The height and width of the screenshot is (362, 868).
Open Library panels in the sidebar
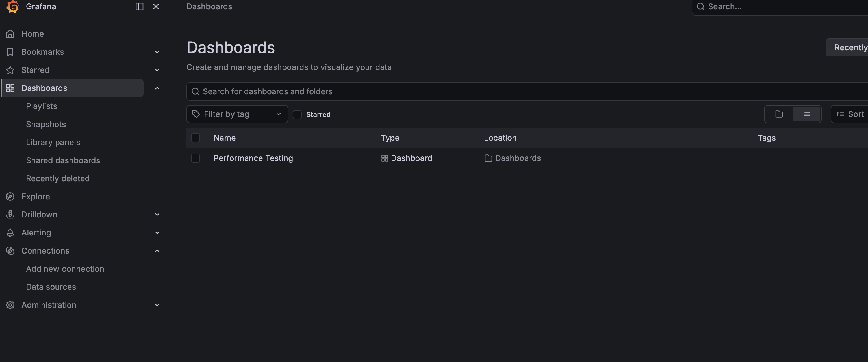coord(53,142)
